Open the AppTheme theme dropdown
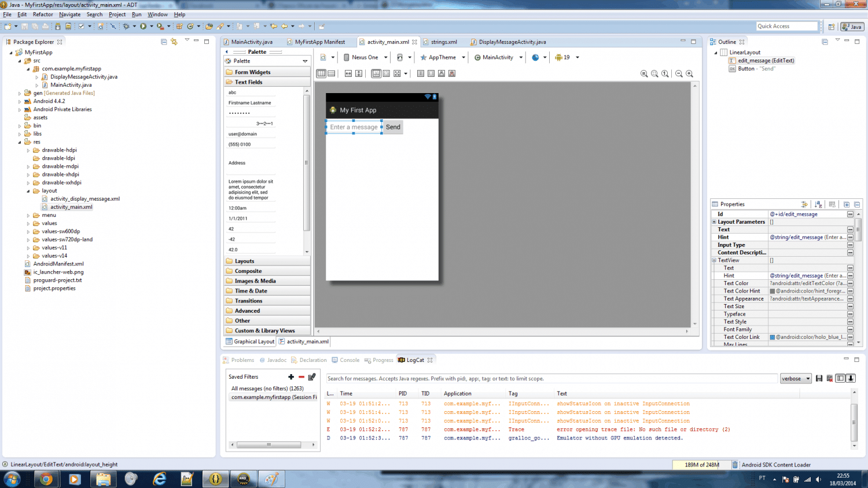868x488 pixels. click(443, 57)
